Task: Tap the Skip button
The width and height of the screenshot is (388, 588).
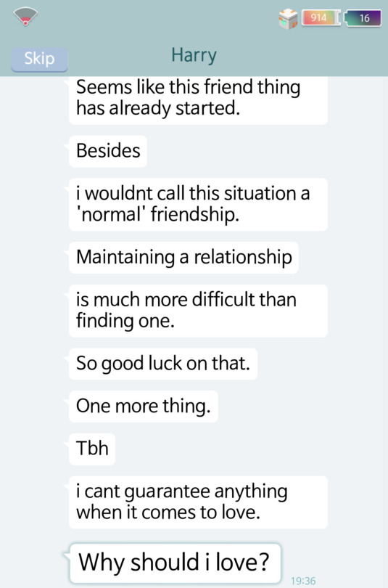Action: click(x=39, y=60)
